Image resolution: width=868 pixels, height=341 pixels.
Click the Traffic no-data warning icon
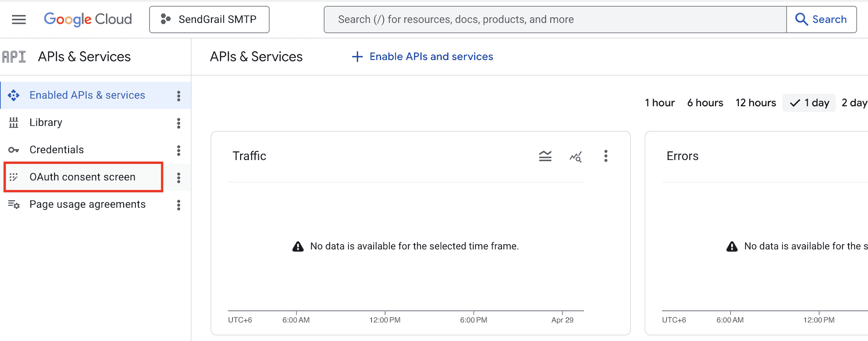298,246
